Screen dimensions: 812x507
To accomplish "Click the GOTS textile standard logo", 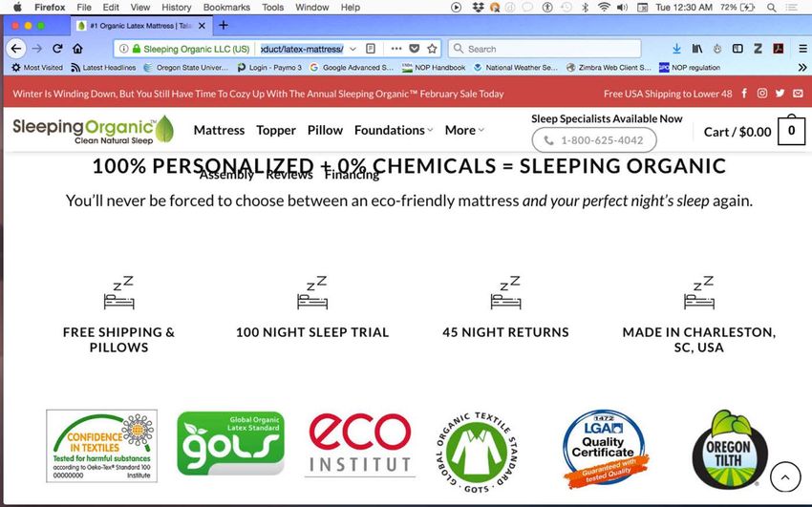I will 477,453.
